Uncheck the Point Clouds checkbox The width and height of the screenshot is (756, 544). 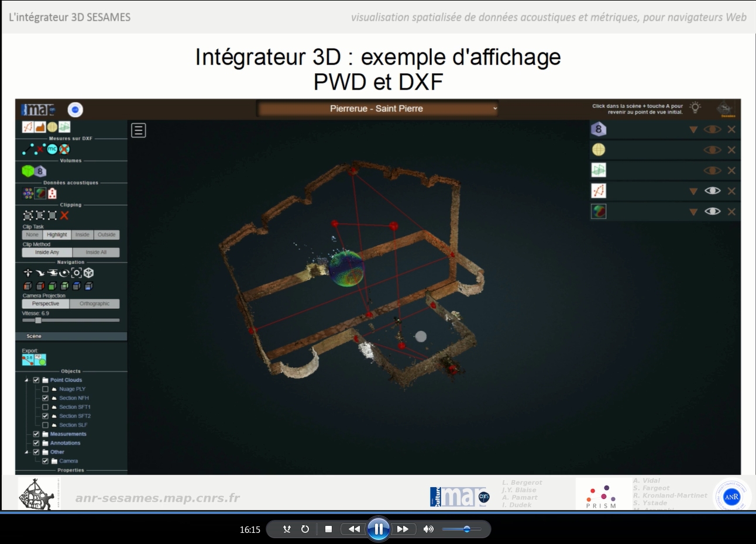coord(36,380)
